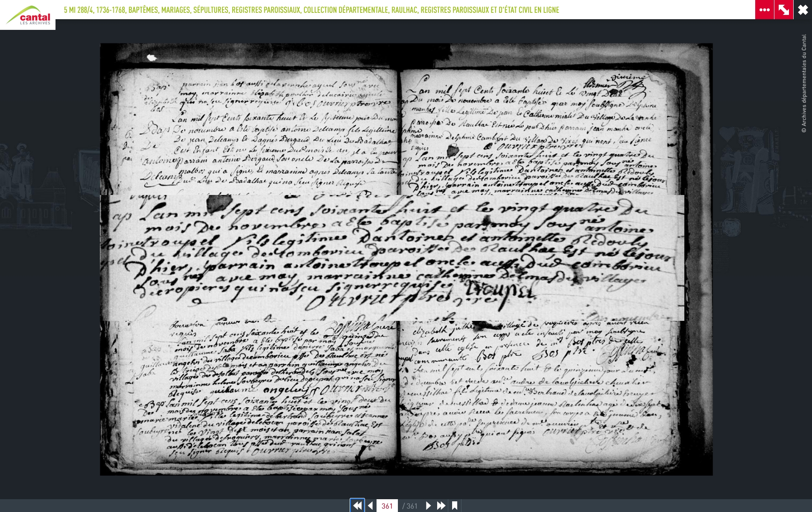Click the '/ 361' total page count
This screenshot has width=812, height=512.
coord(410,506)
